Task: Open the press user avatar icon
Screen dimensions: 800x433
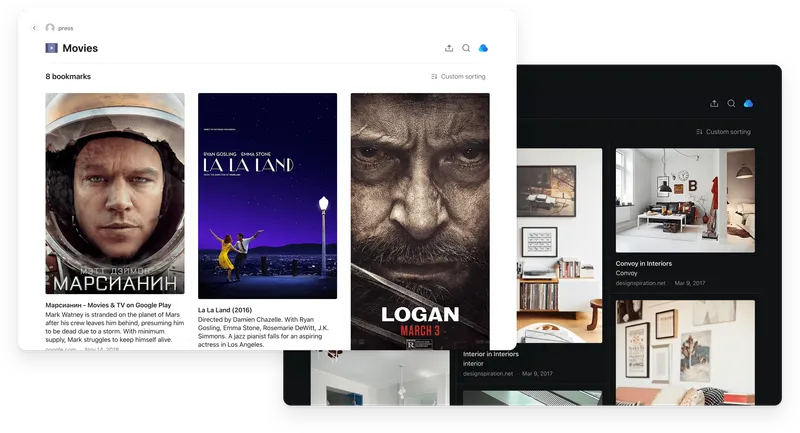Action: [50, 28]
